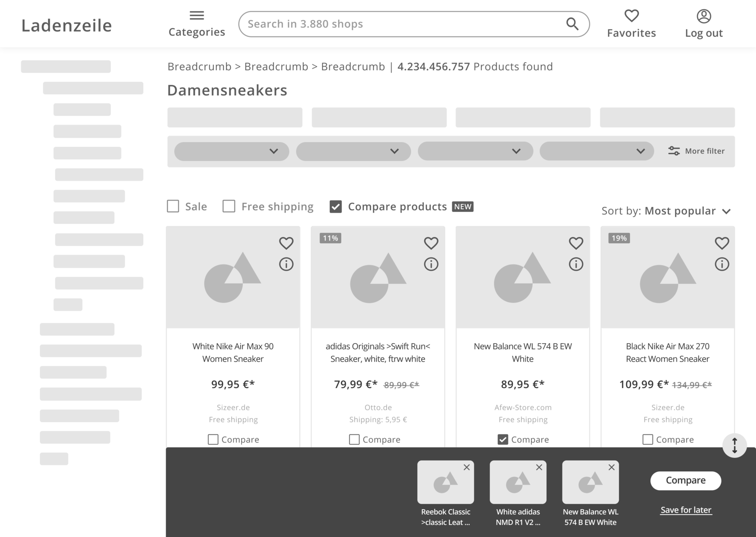Screen dimensions: 756x537
Task: Disable the Compare products checkbox
Action: (336, 206)
